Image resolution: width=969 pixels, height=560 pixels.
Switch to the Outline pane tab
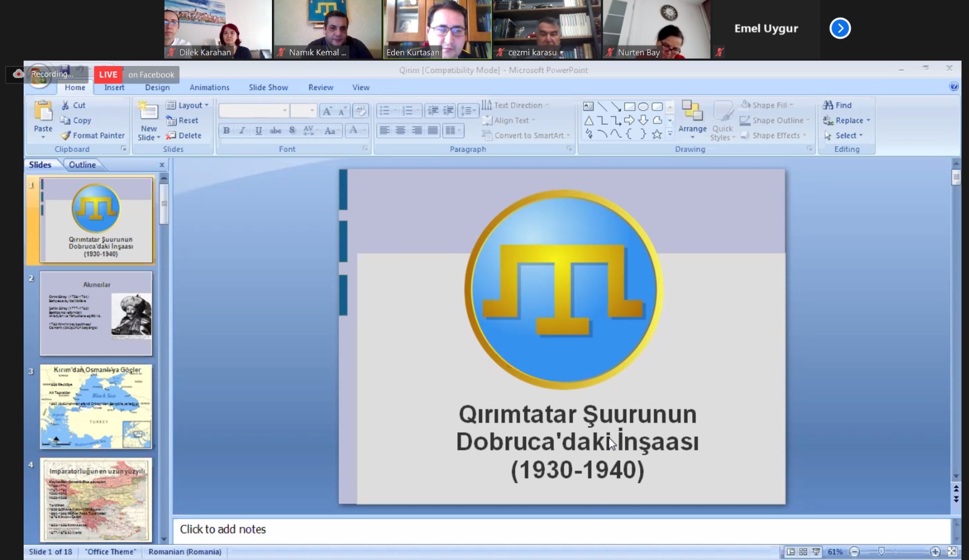pos(82,165)
